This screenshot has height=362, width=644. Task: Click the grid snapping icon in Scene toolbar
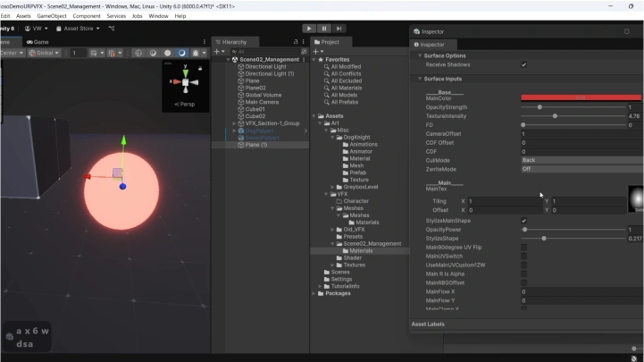point(94,53)
